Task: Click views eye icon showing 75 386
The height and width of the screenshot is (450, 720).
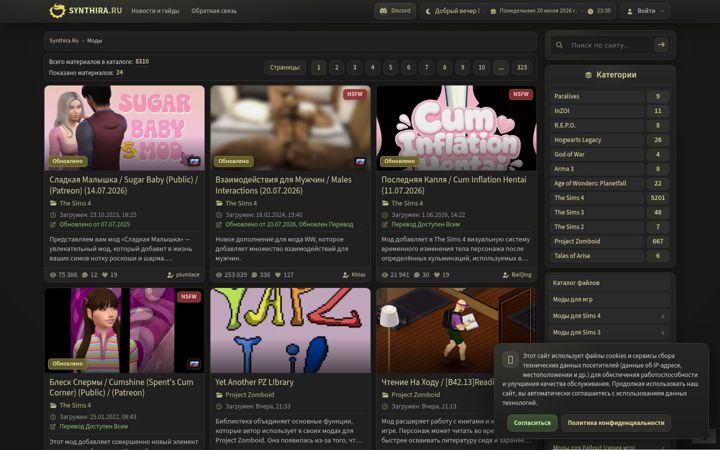Action: (53, 275)
